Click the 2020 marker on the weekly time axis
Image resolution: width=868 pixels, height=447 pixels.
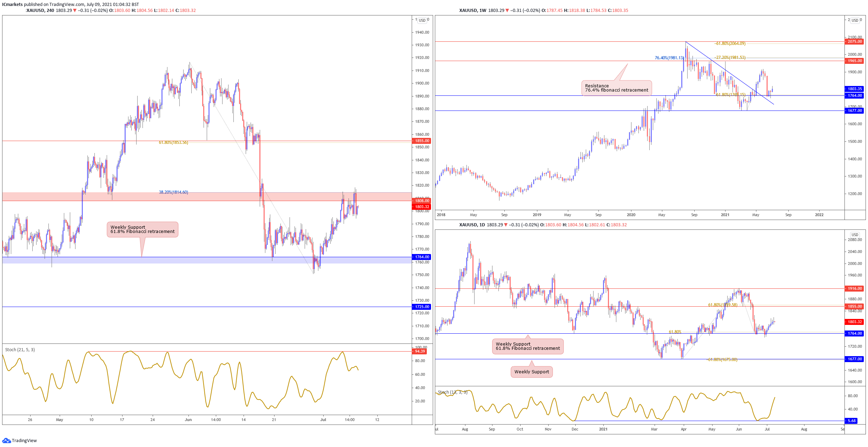click(631, 215)
